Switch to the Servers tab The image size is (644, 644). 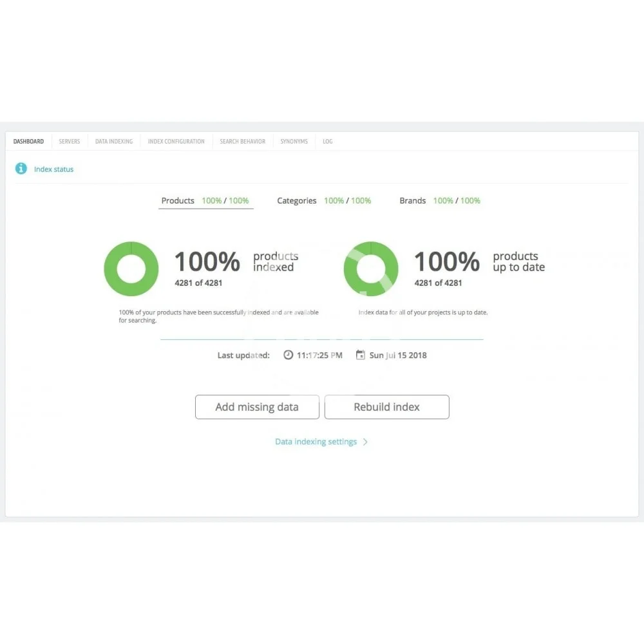coord(70,142)
